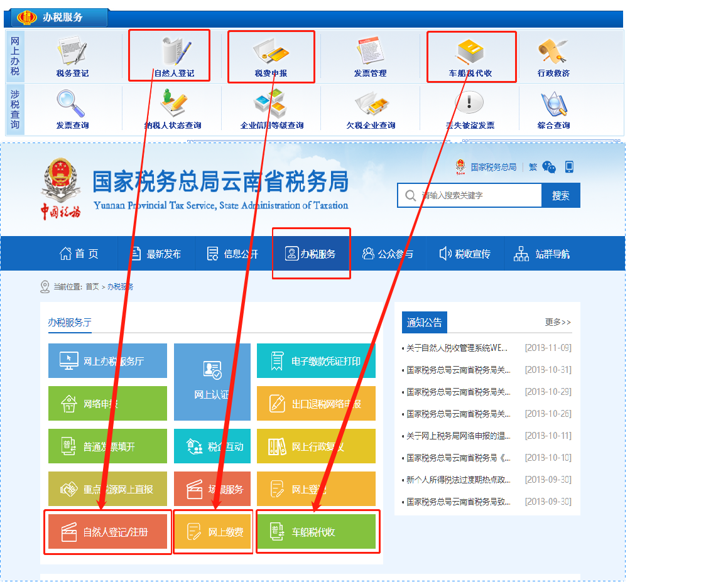The height and width of the screenshot is (582, 728).
Task: Select the 网上办税 side tab
Action: pyautogui.click(x=15, y=57)
